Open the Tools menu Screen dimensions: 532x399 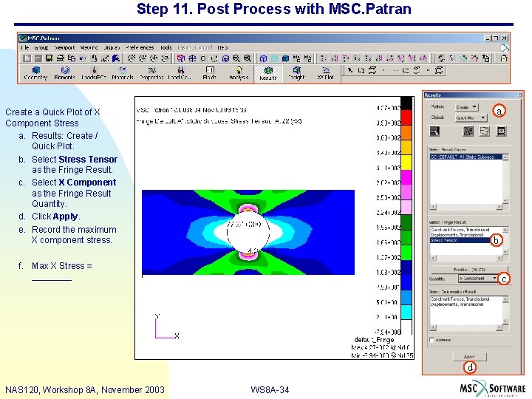(166, 47)
